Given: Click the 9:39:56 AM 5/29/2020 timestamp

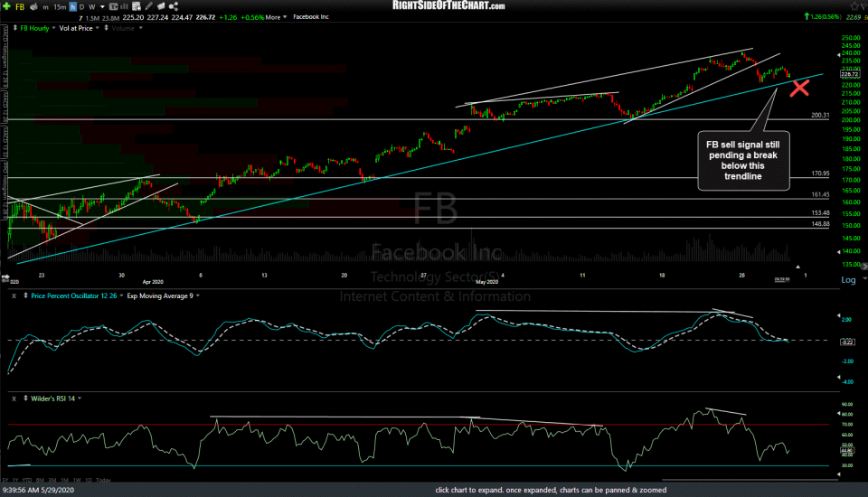Looking at the screenshot, I should [38, 490].
